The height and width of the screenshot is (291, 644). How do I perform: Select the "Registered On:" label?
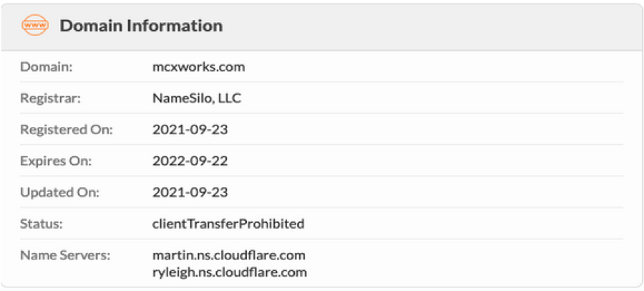[x=67, y=130]
